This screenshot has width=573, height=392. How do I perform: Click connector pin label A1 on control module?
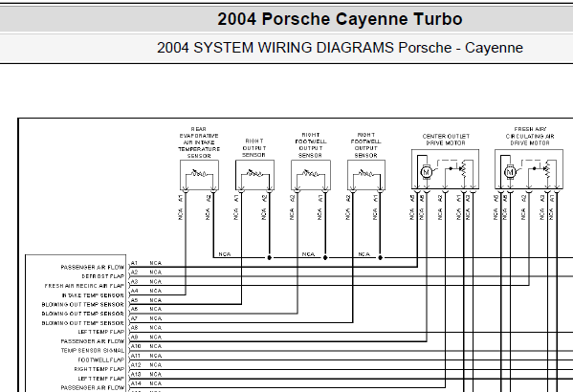(x=134, y=263)
